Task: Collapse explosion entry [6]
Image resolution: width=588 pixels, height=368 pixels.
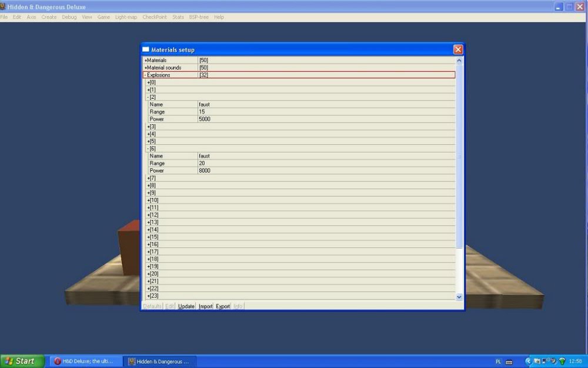Action: click(149, 149)
